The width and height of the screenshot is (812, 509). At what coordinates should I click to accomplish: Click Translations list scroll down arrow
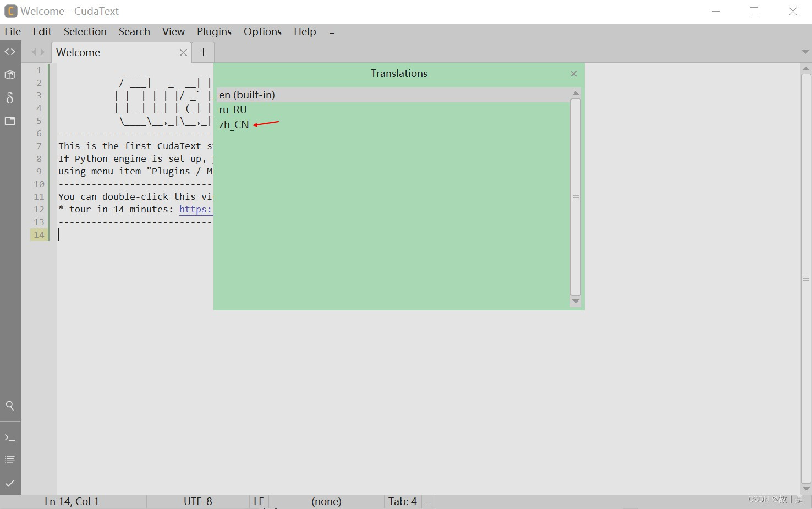pos(575,302)
